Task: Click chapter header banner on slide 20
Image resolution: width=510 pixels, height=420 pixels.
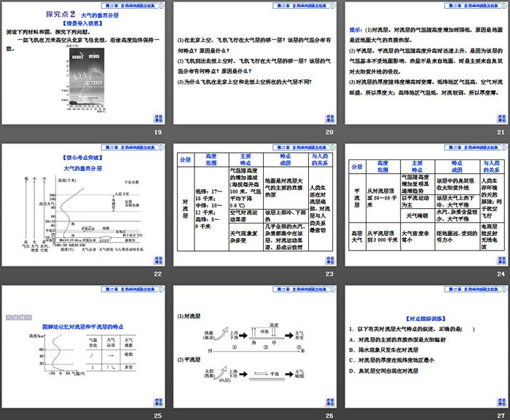Action: [x=305, y=6]
